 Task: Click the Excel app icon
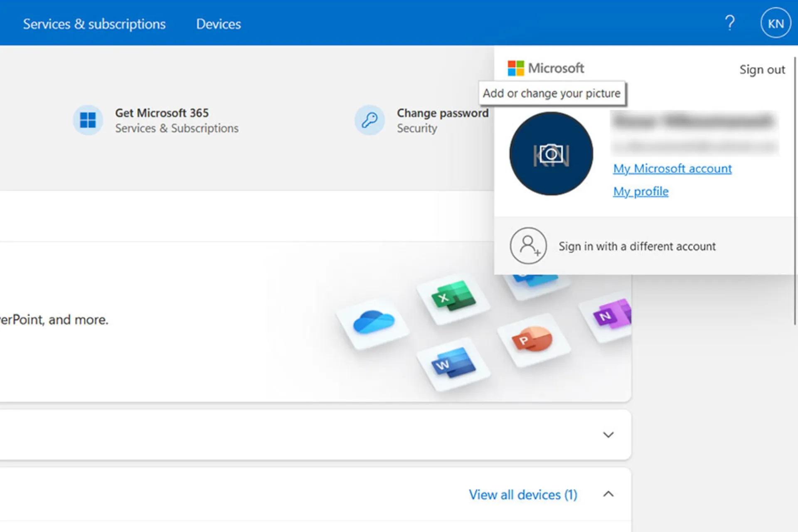tap(453, 297)
